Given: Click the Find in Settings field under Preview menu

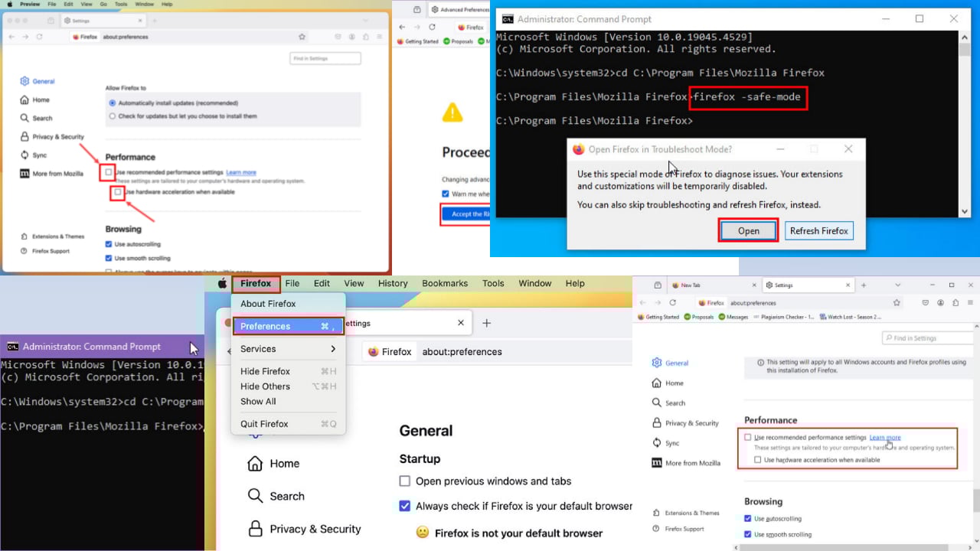Looking at the screenshot, I should point(325,59).
